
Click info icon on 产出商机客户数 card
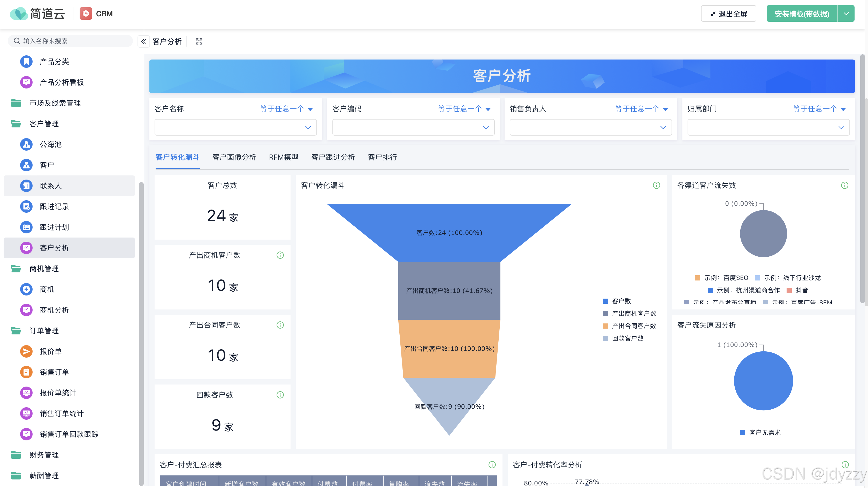pyautogui.click(x=280, y=255)
